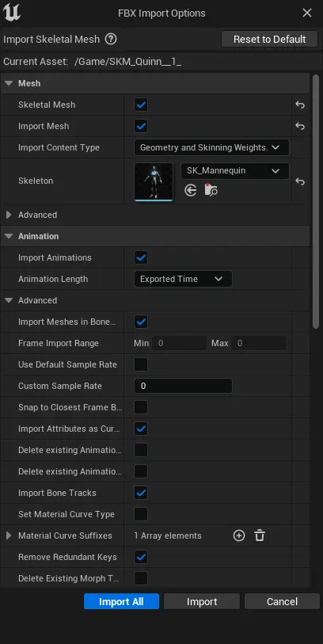This screenshot has height=644, width=323.
Task: Open SK_Mannequin skeleton dropdown
Action: pos(235,170)
